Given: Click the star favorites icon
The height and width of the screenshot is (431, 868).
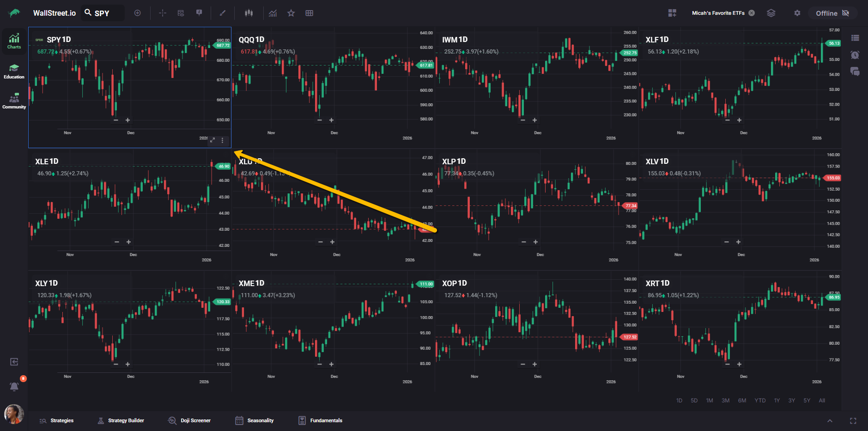Looking at the screenshot, I should pos(291,13).
